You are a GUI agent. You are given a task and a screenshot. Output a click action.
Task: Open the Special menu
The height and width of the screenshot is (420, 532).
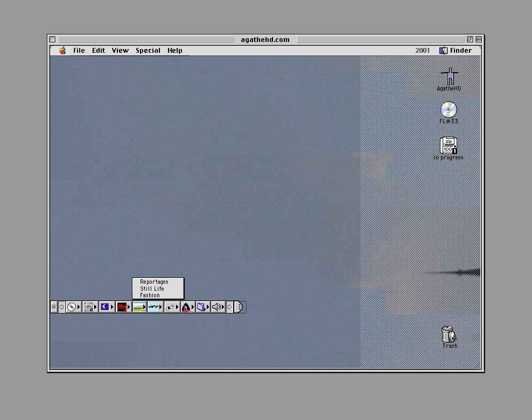[x=148, y=51]
